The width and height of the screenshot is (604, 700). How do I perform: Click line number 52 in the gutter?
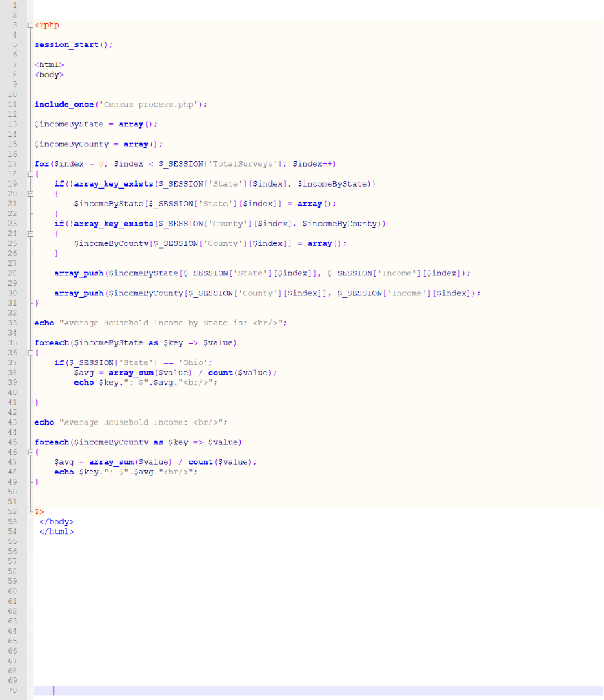point(12,511)
